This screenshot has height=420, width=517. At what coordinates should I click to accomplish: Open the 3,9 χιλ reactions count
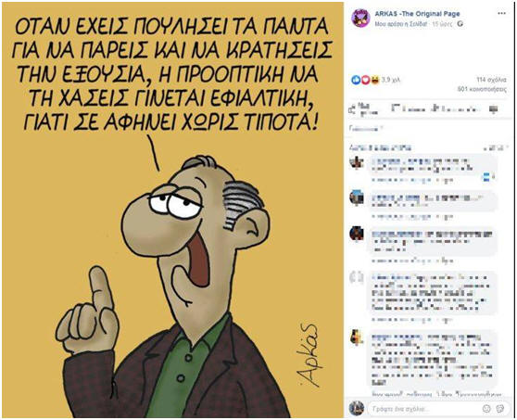click(x=390, y=80)
